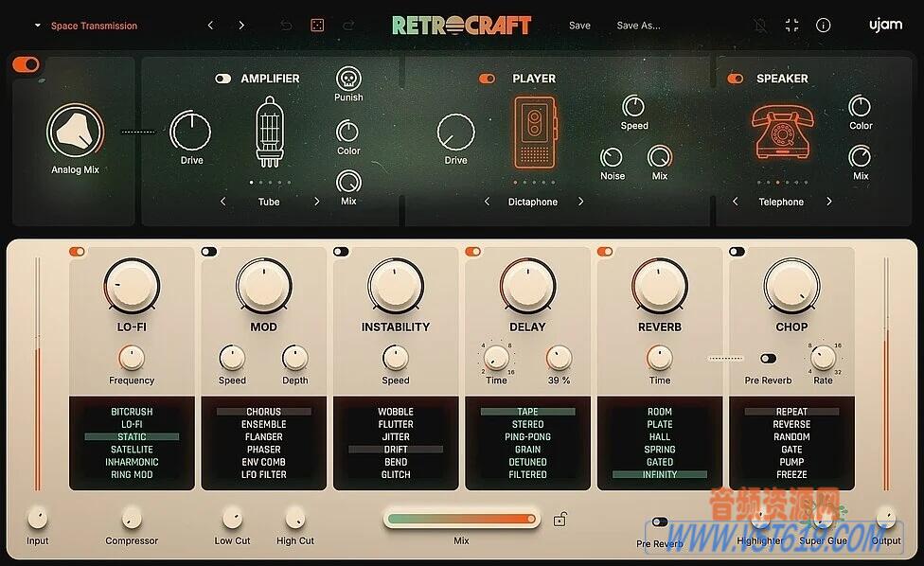Click the Mix lock icon
This screenshot has width=924, height=566.
tap(560, 520)
